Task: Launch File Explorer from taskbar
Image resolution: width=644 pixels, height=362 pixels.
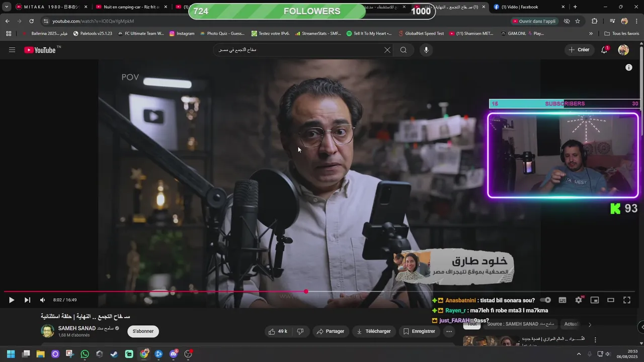Action: tap(40, 354)
